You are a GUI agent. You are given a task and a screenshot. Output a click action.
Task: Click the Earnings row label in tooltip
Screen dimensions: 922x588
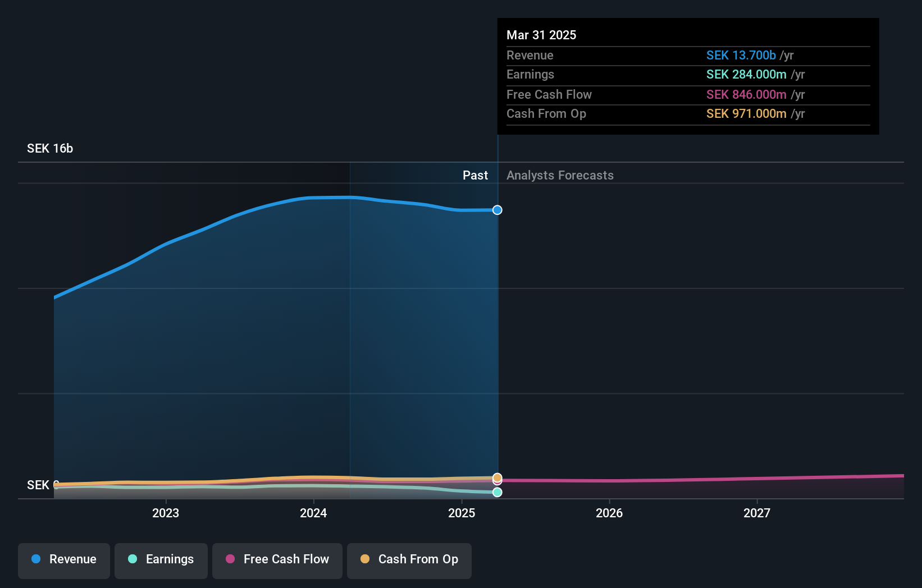(530, 74)
